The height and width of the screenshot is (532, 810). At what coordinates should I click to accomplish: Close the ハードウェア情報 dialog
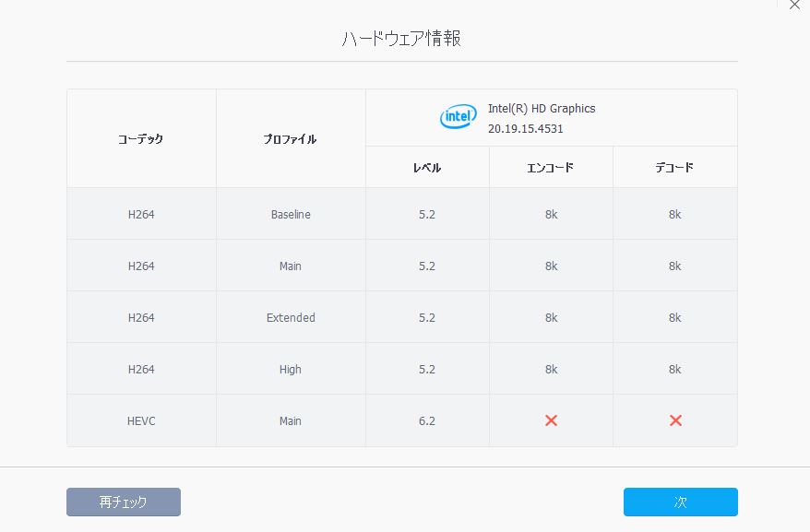coord(794,5)
